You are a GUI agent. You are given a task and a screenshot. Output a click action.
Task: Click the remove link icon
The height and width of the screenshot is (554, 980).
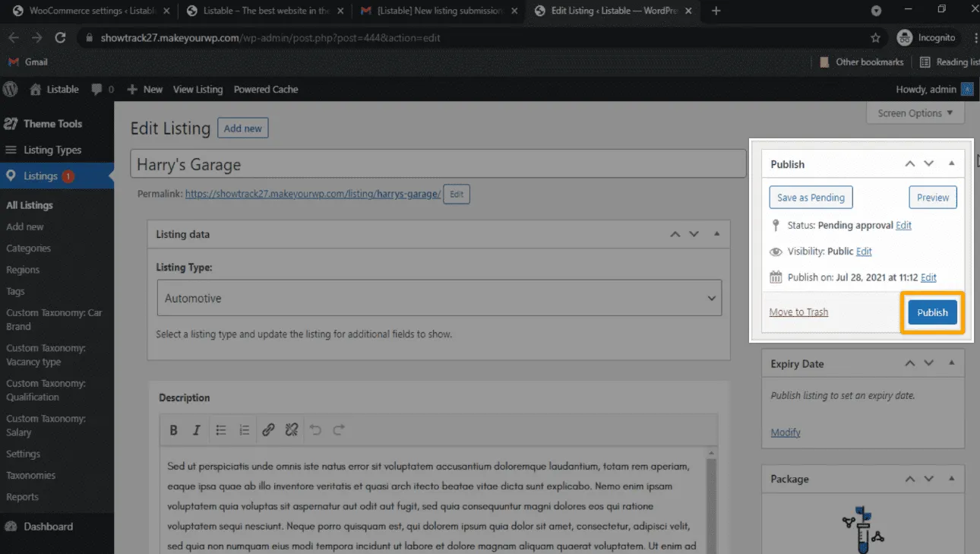coord(292,430)
